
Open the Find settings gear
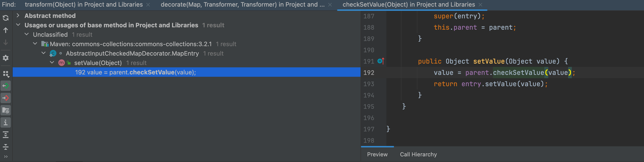pyautogui.click(x=5, y=58)
